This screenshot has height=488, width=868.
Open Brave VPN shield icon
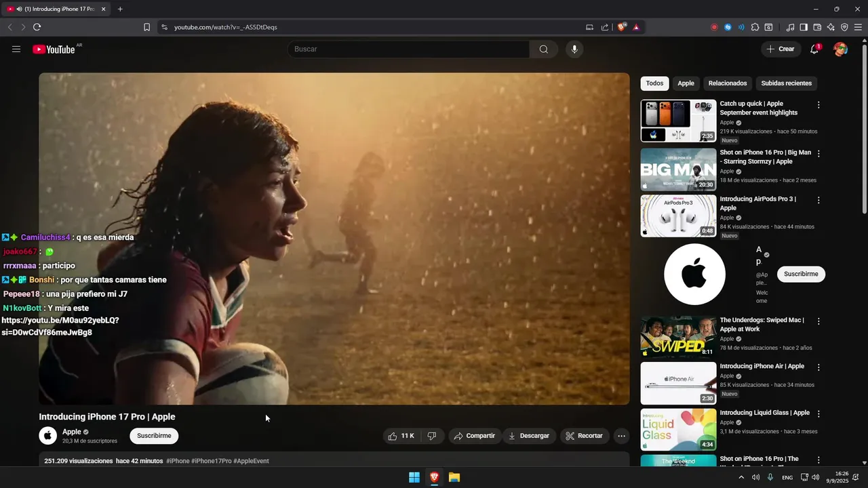[844, 27]
